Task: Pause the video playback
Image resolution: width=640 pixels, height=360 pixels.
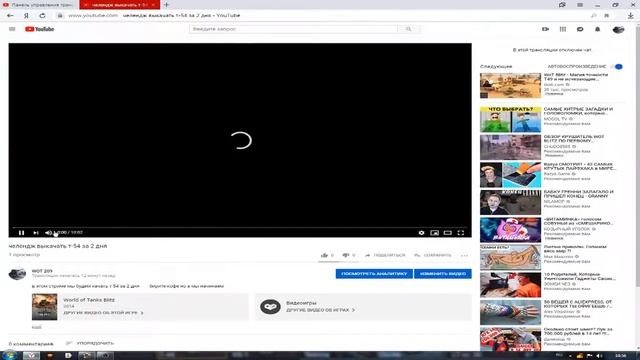Action: (x=21, y=233)
